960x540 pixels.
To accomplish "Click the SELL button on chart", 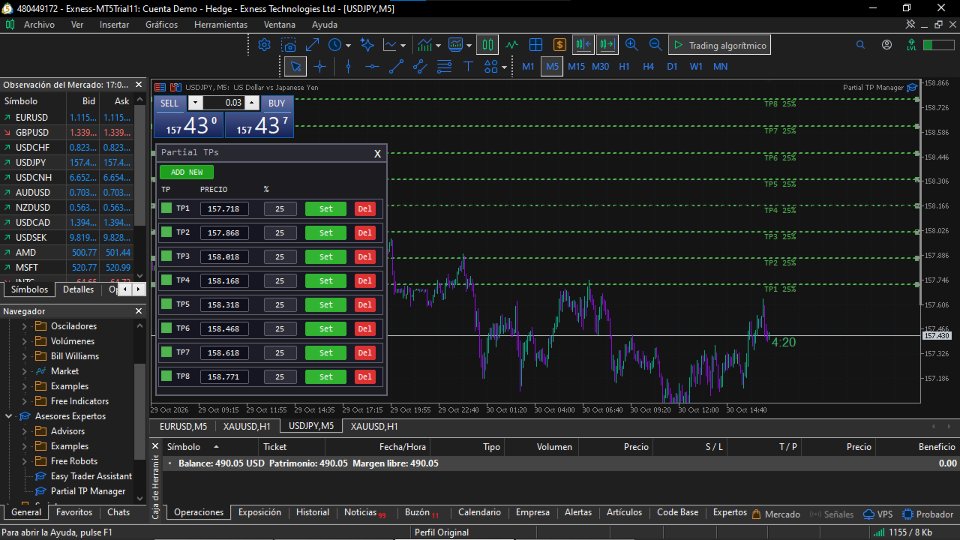I will pyautogui.click(x=169, y=103).
